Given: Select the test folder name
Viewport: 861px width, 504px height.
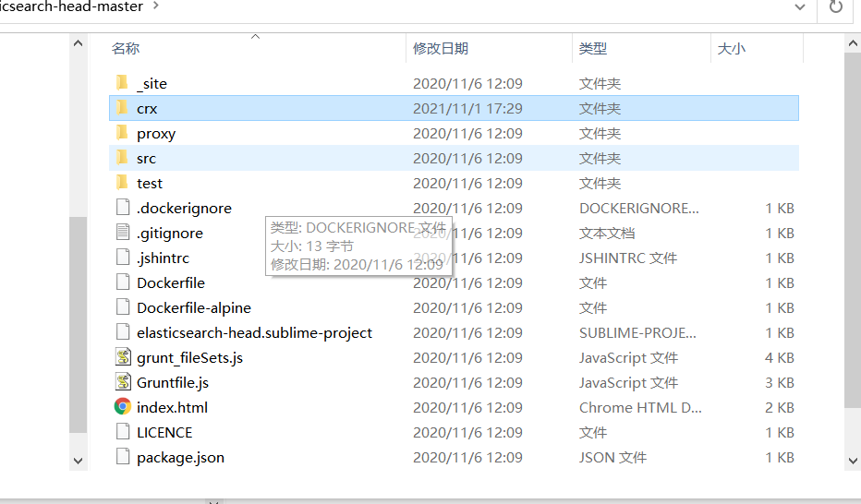Looking at the screenshot, I should (x=150, y=183).
